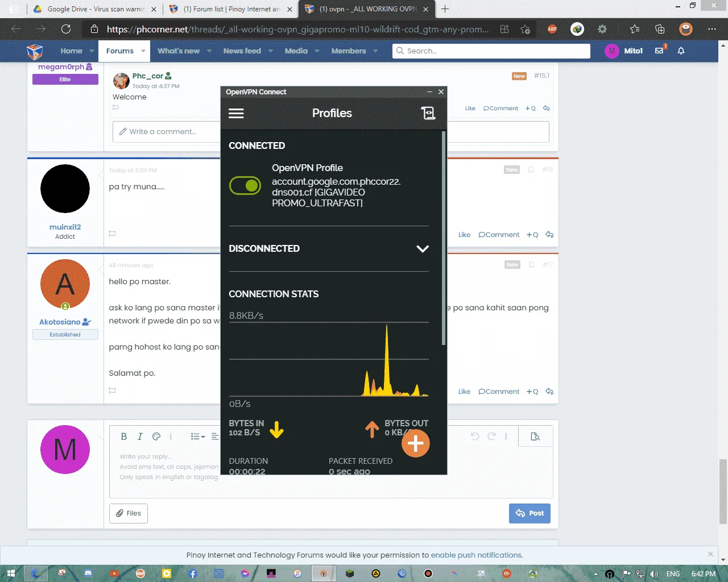Open the Mito1 account menu

tap(624, 51)
